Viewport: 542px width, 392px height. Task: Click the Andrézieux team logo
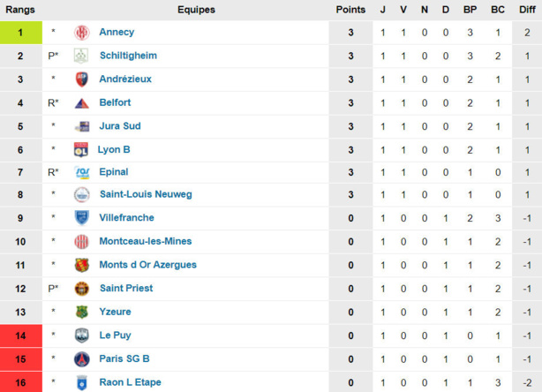point(82,79)
